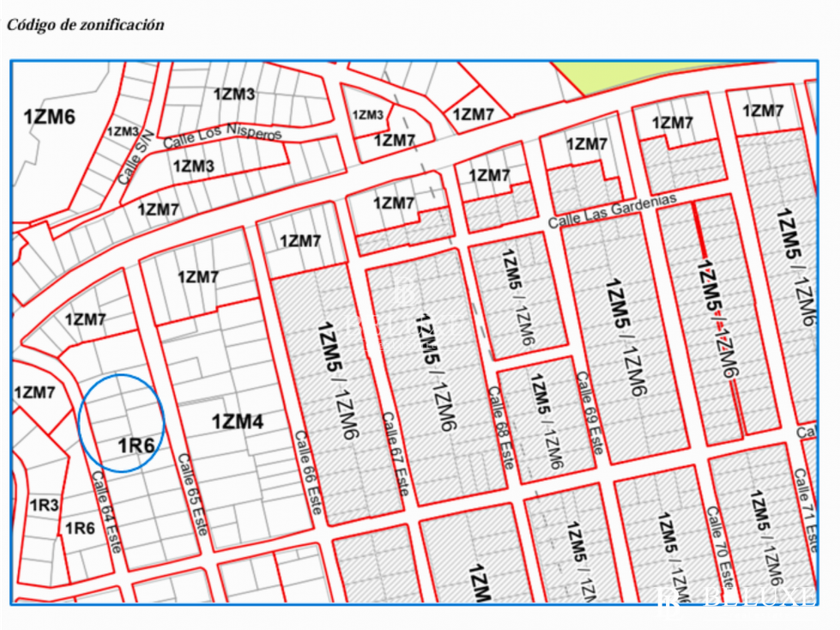Click the 1R6 label inside the circled block
The width and height of the screenshot is (840, 630).
pyautogui.click(x=136, y=446)
